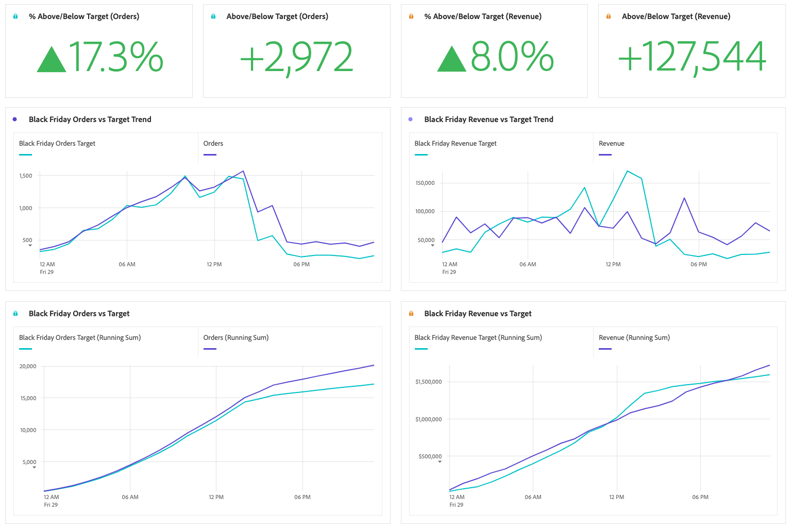This screenshot has height=532, width=792.
Task: Select the Black Friday Revenue Target legend label
Action: pos(456,144)
